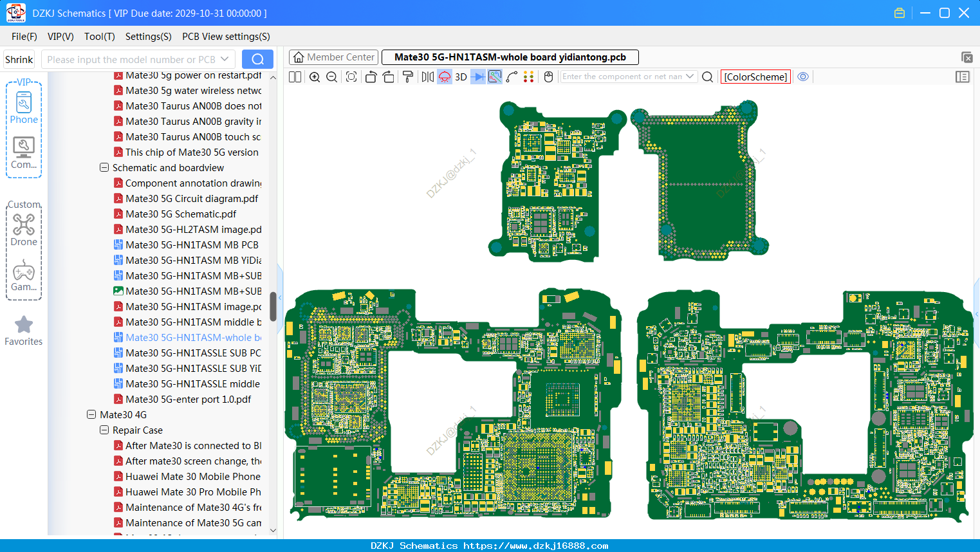Zoom out of the PCB view

point(332,77)
